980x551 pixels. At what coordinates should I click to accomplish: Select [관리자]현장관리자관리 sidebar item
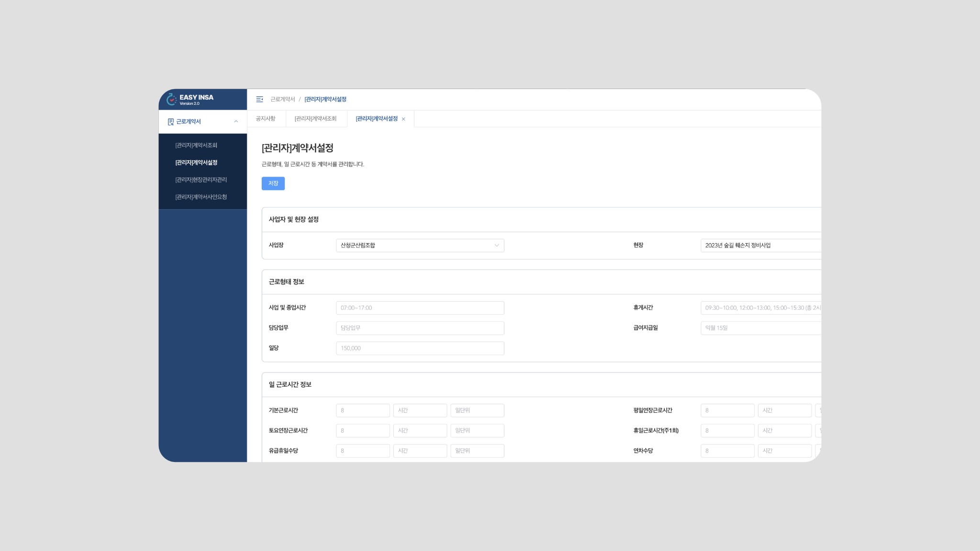tap(201, 180)
